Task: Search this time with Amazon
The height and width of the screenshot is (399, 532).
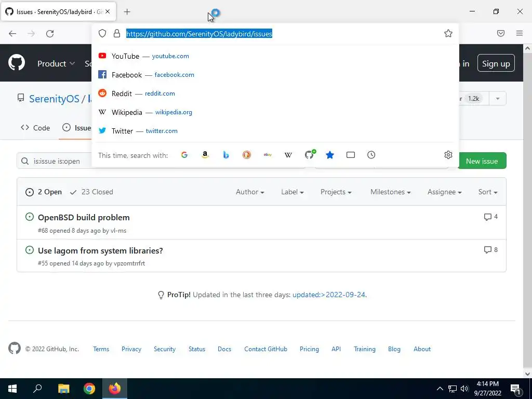Action: [205, 155]
